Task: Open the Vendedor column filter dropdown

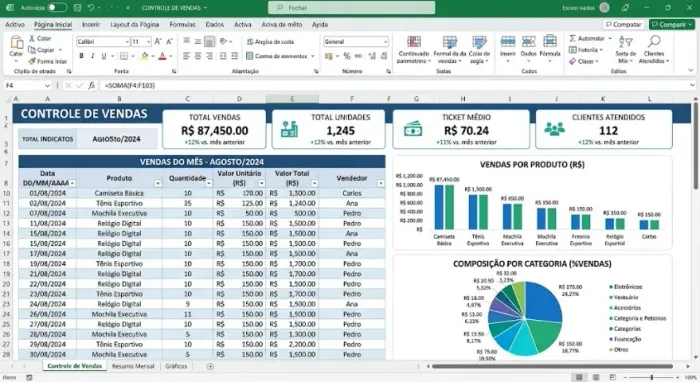Action: 380,183
